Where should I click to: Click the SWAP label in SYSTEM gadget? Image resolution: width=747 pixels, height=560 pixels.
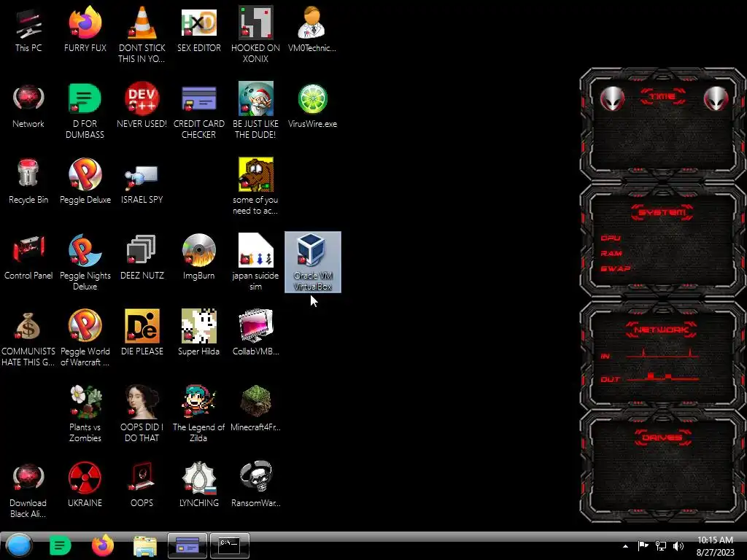click(x=615, y=268)
